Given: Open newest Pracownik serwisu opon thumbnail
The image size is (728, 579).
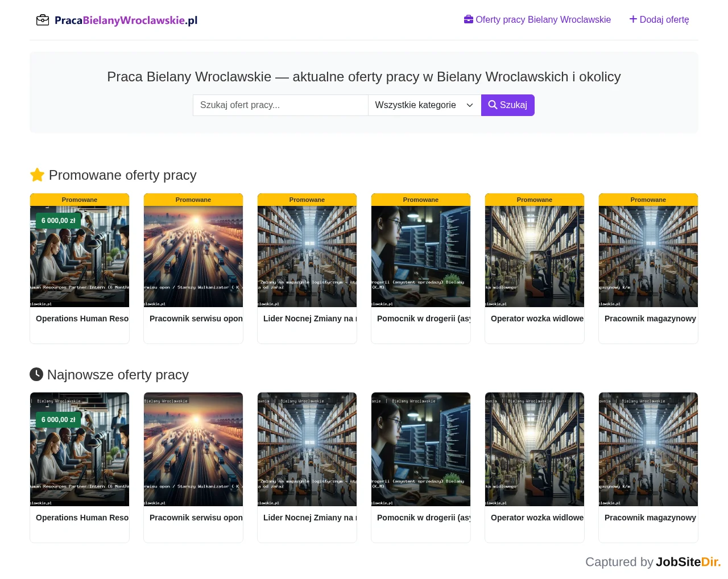Looking at the screenshot, I should pyautogui.click(x=193, y=449).
